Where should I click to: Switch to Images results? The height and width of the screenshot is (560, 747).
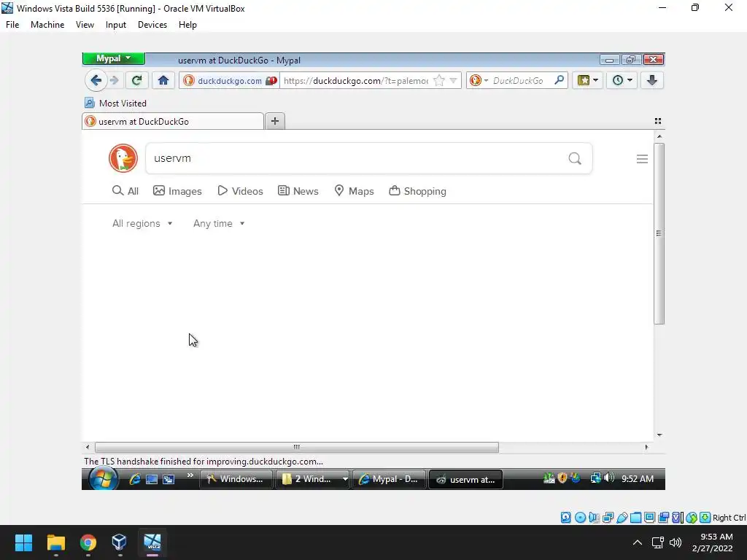pos(177,191)
